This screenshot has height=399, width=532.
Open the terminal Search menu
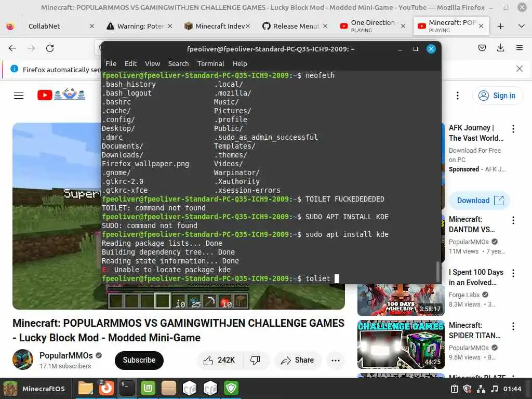(178, 64)
